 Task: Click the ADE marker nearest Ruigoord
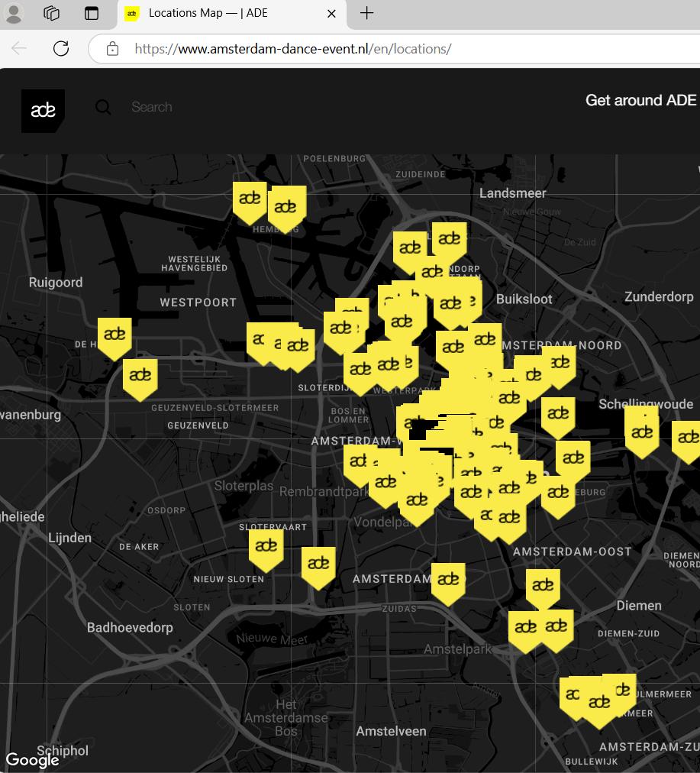115,338
